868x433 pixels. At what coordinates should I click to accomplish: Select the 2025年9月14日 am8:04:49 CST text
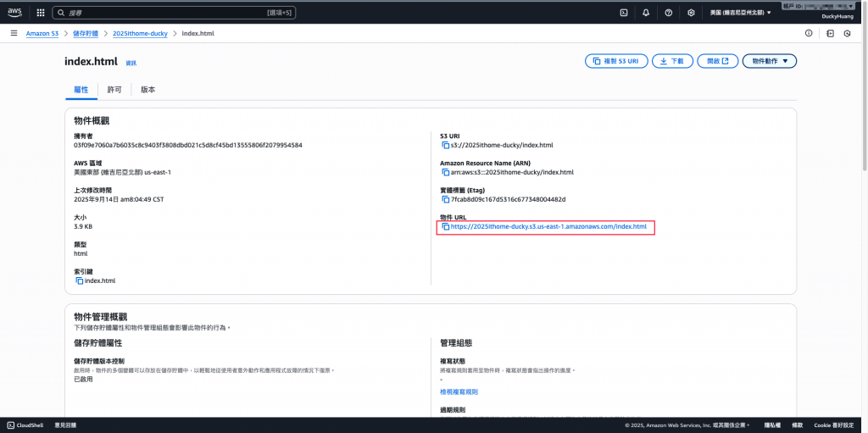point(119,199)
